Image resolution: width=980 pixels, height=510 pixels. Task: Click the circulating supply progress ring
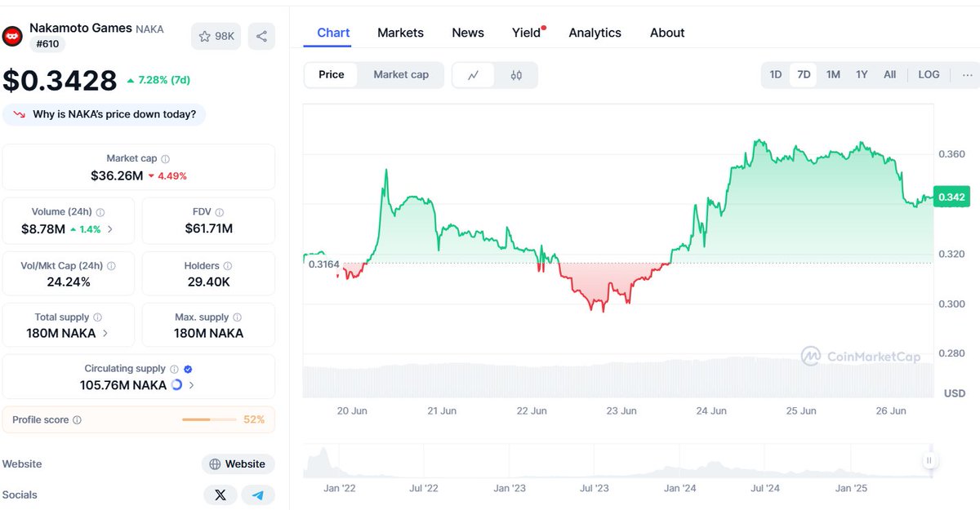click(x=177, y=385)
